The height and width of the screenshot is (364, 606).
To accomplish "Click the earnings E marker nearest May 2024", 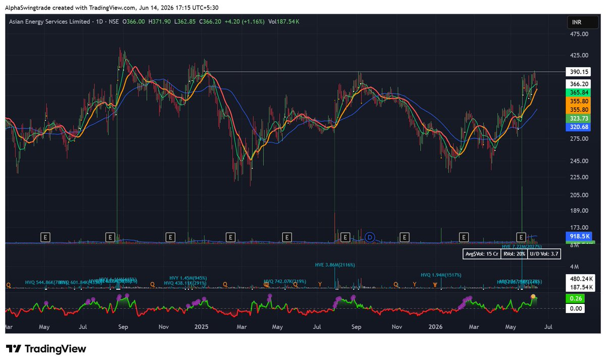I will tap(46, 236).
